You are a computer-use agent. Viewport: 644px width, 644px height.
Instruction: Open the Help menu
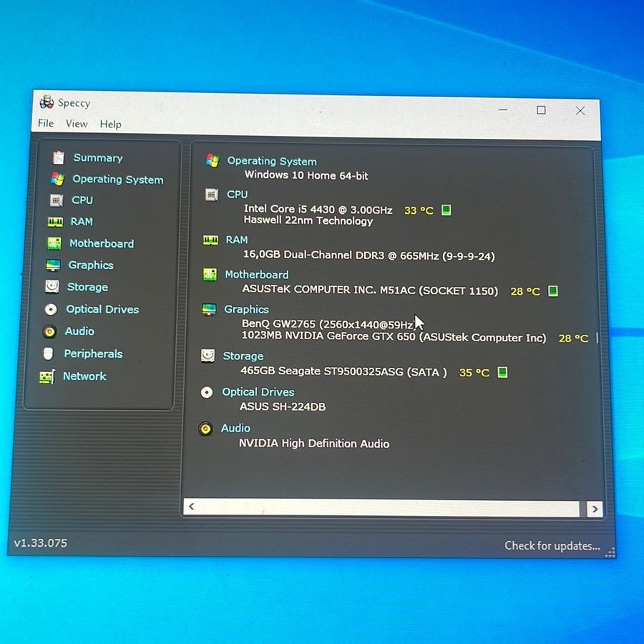[110, 124]
